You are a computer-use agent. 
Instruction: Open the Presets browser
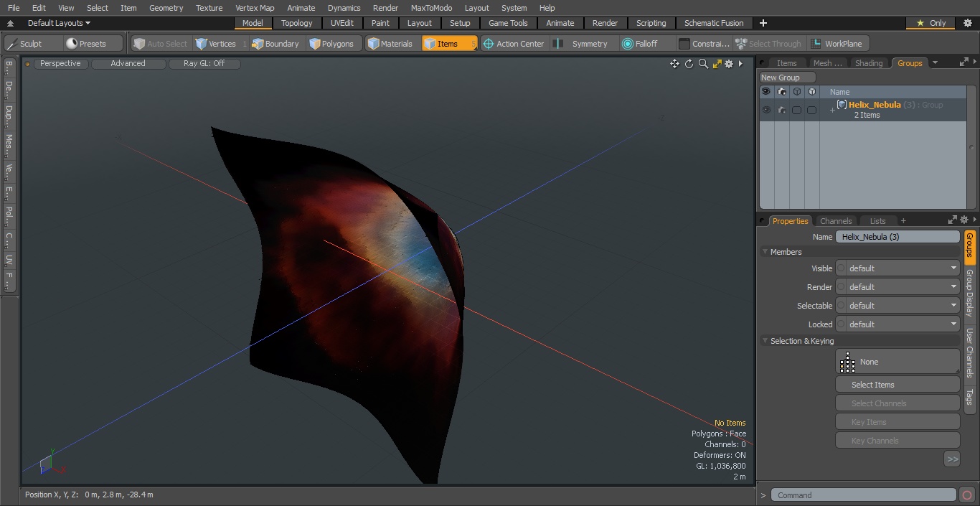[x=93, y=44]
